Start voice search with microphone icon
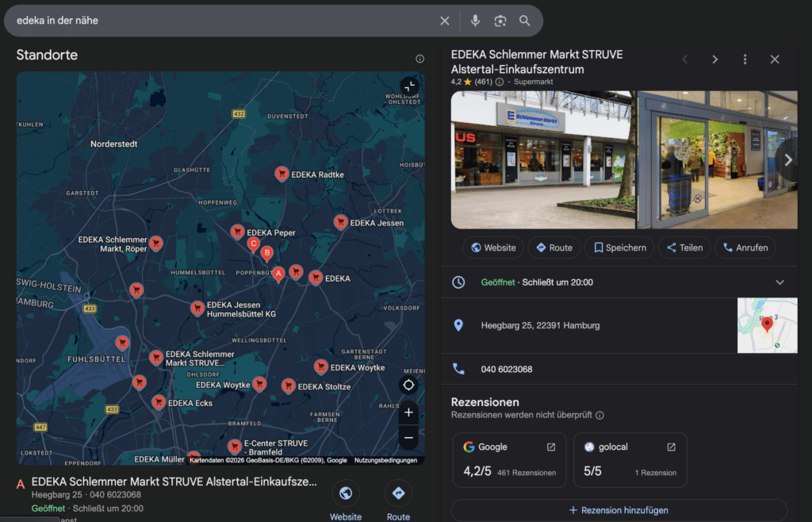 pyautogui.click(x=475, y=21)
